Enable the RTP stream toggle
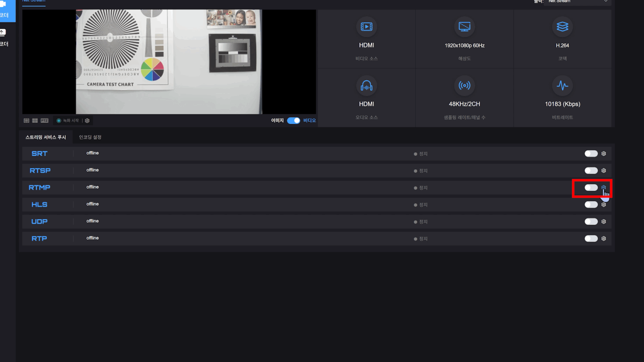This screenshot has height=362, width=644. click(591, 238)
